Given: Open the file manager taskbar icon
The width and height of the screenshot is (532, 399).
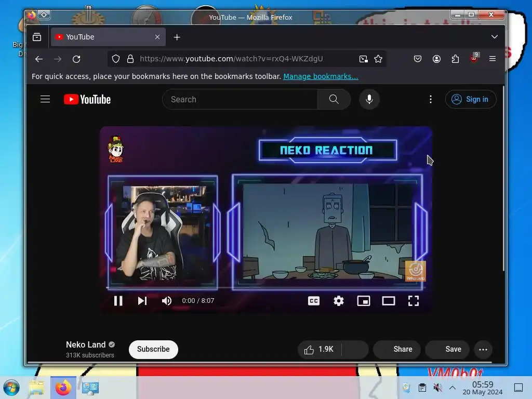Looking at the screenshot, I should (37, 388).
